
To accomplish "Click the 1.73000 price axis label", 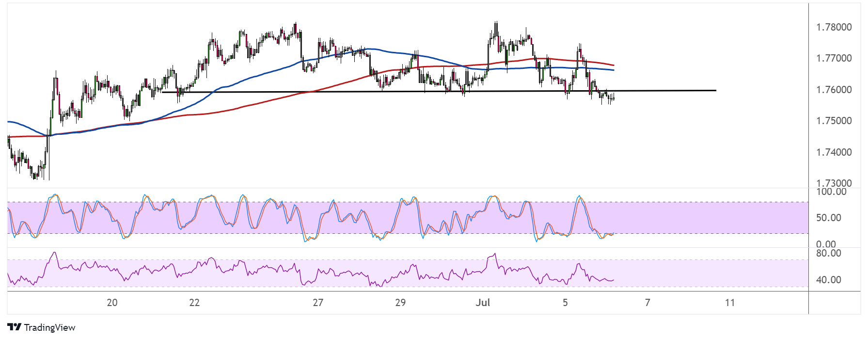I will (x=834, y=183).
